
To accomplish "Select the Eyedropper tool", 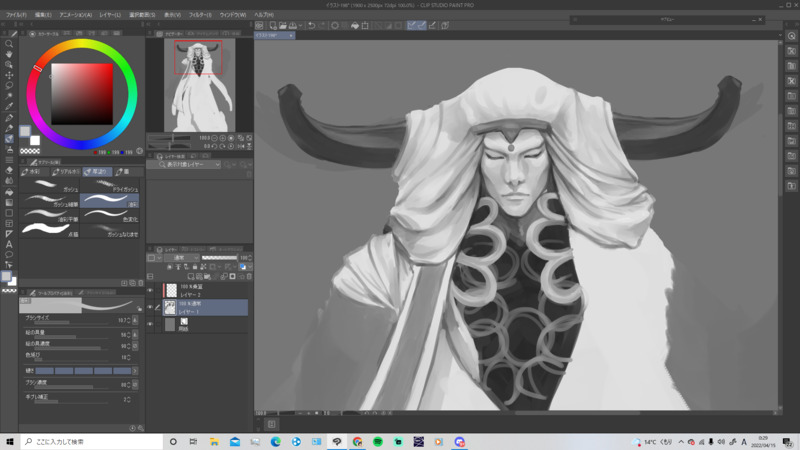I will 9,106.
